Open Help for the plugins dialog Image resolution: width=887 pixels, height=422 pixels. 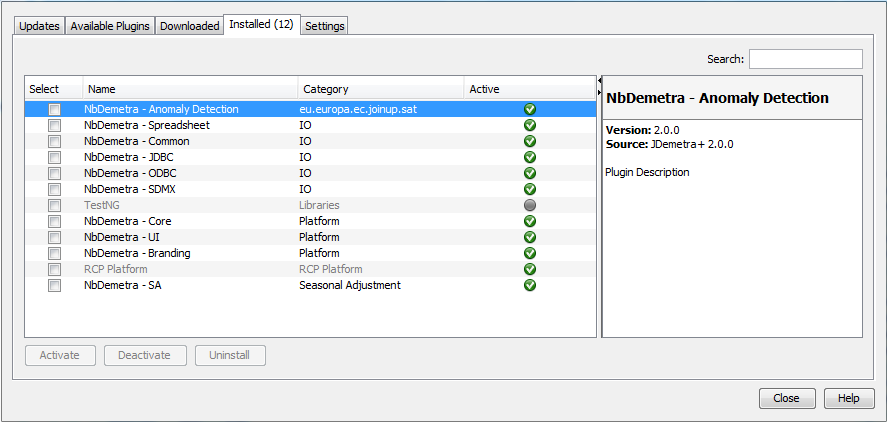coord(849,398)
